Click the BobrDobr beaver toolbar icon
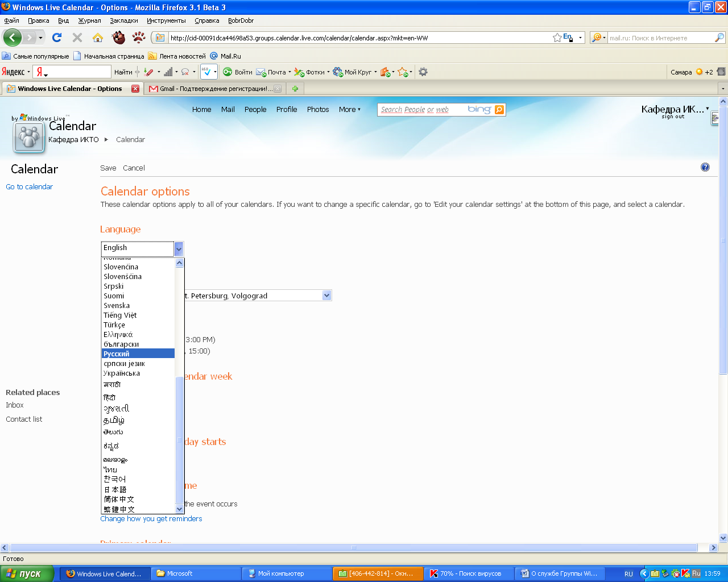This screenshot has width=728, height=582. point(118,38)
